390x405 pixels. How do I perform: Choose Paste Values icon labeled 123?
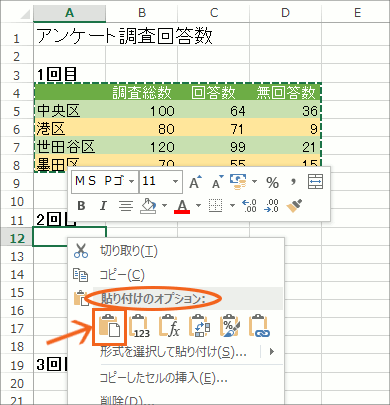(140, 326)
